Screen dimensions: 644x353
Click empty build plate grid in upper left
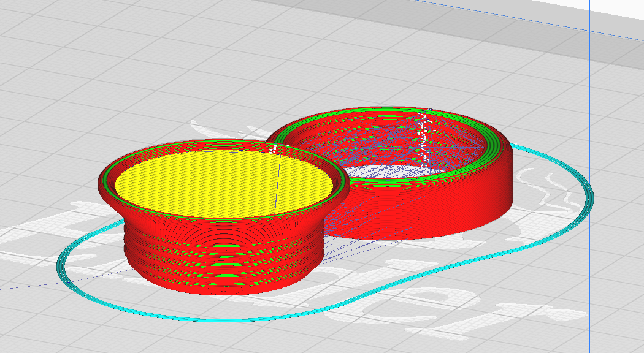click(x=82, y=61)
